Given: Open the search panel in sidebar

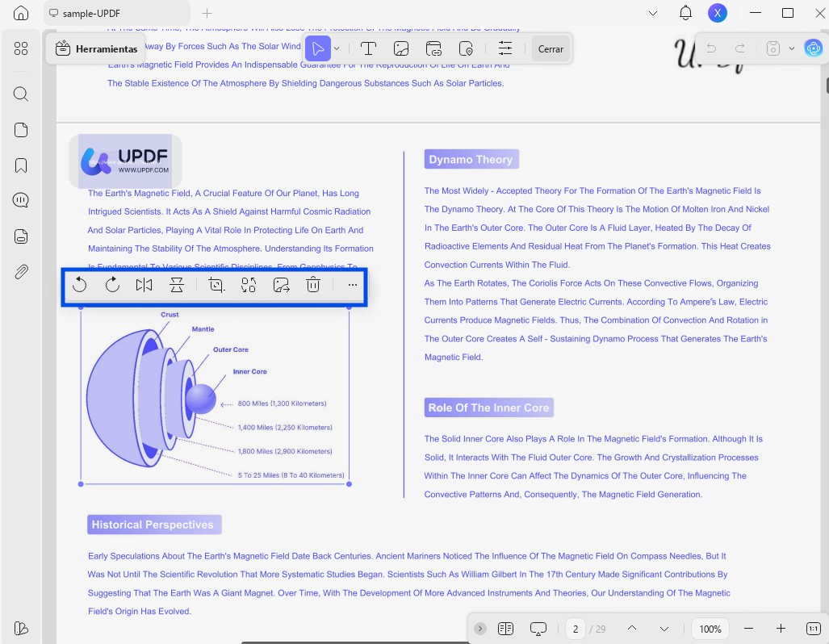Looking at the screenshot, I should pyautogui.click(x=21, y=94).
